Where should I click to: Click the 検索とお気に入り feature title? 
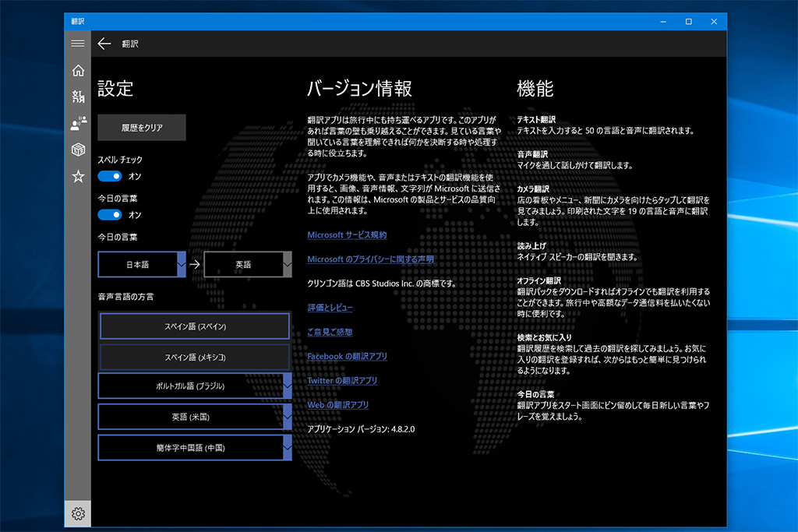[x=544, y=337]
